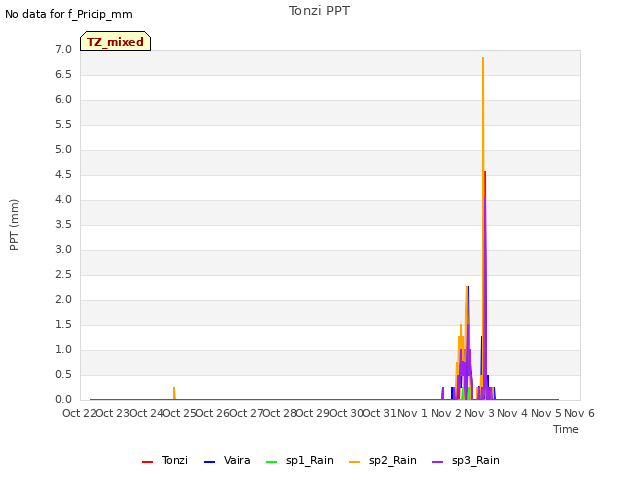Image resolution: width=640 pixels, height=480 pixels.
Task: Click the small orange spike near Oct 25
Action: point(174,393)
